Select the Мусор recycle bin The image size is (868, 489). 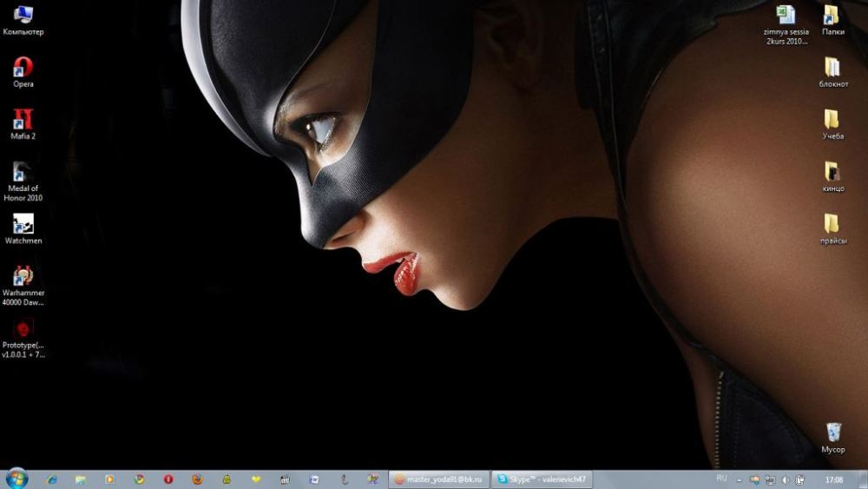pyautogui.click(x=832, y=438)
